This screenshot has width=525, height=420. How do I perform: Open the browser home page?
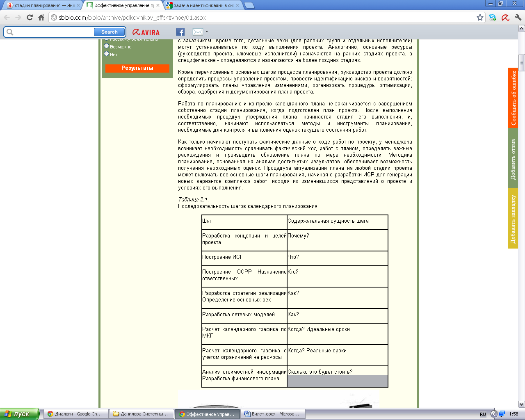(x=41, y=18)
